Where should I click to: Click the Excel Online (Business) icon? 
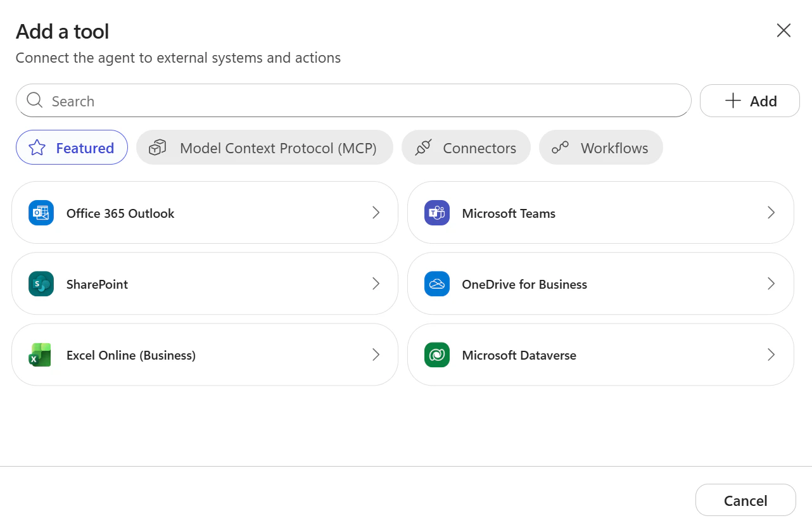click(41, 355)
